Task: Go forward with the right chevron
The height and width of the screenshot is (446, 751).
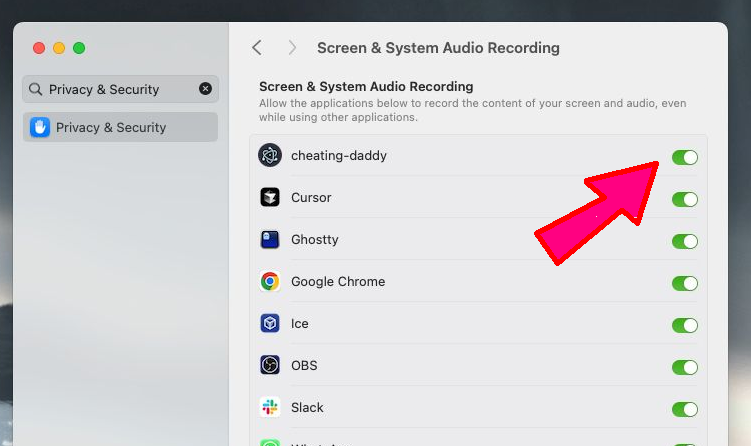Action: (x=292, y=48)
